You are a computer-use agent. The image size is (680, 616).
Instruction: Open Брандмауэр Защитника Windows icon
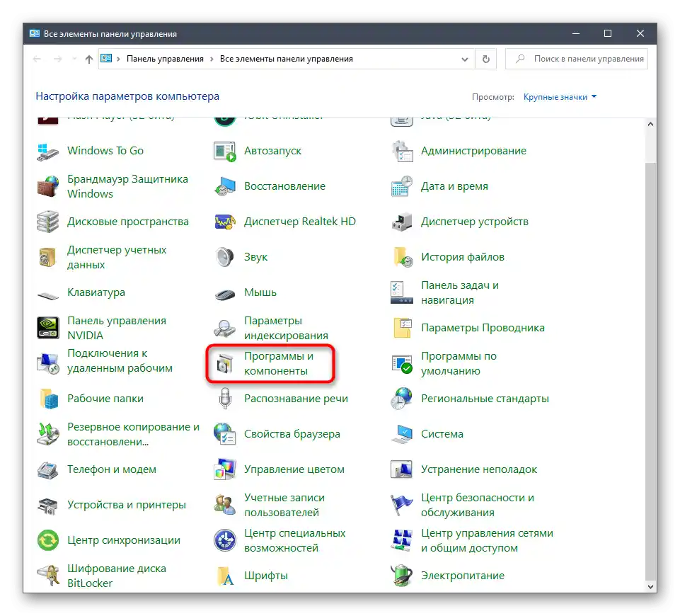47,186
